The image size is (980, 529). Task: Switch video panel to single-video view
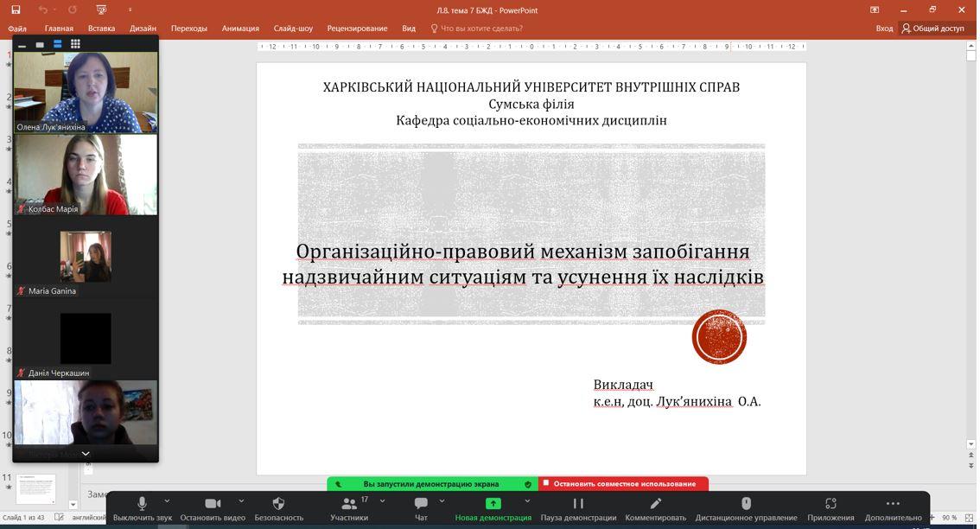pyautogui.click(x=40, y=44)
